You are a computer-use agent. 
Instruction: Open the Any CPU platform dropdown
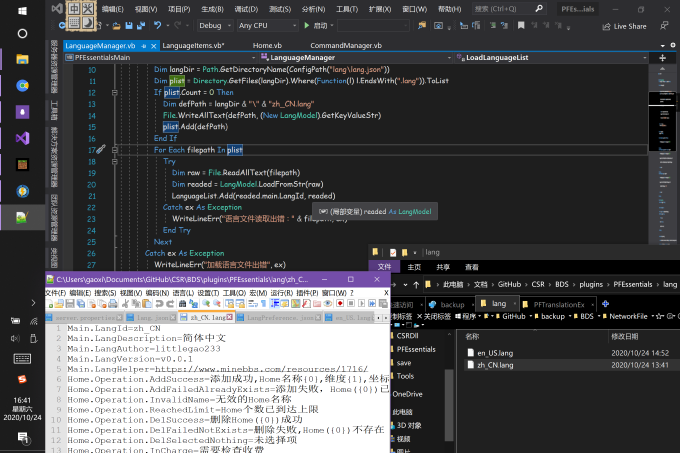267,26
